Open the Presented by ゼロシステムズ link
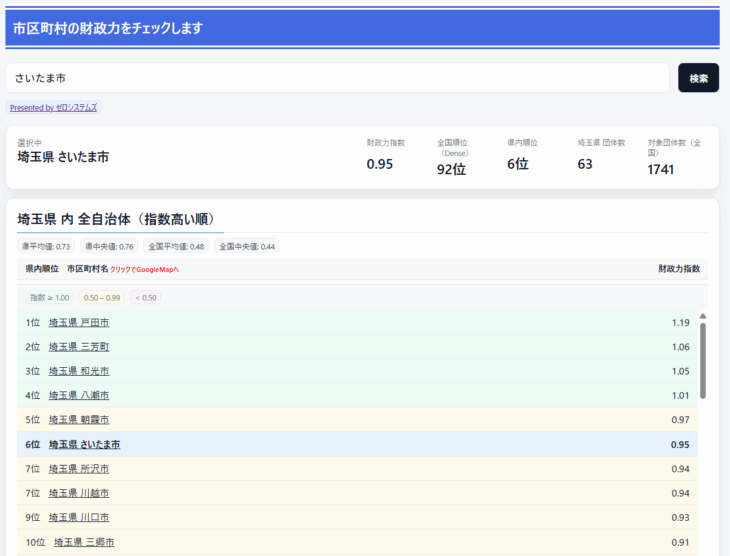Image resolution: width=730 pixels, height=556 pixels. pyautogui.click(x=54, y=107)
